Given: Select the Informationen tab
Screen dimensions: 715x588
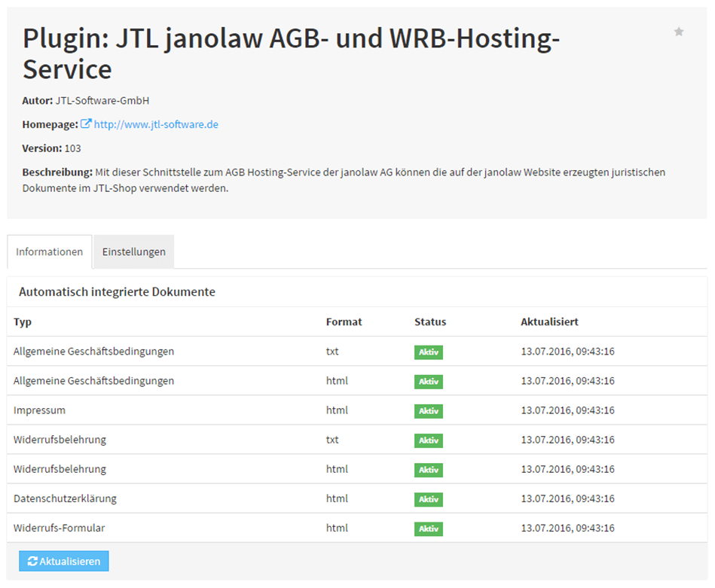Looking at the screenshot, I should [49, 251].
